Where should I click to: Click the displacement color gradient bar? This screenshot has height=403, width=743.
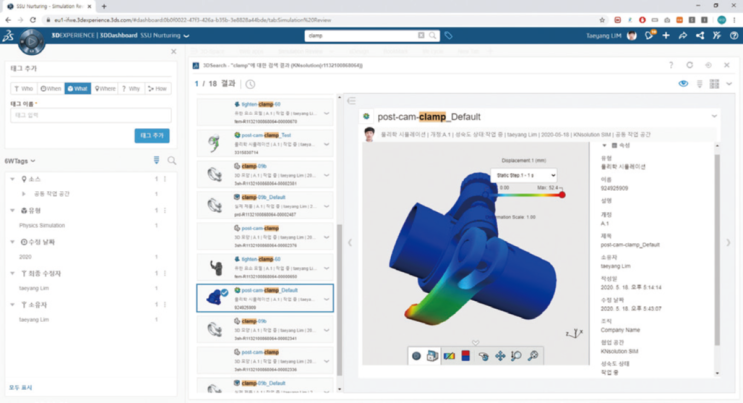point(526,195)
